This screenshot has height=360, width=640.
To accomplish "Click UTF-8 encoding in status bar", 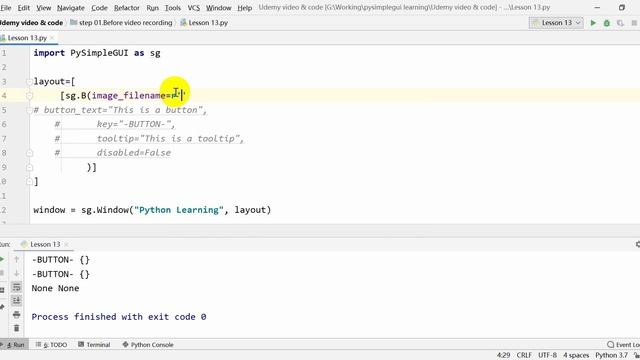I will (x=547, y=355).
